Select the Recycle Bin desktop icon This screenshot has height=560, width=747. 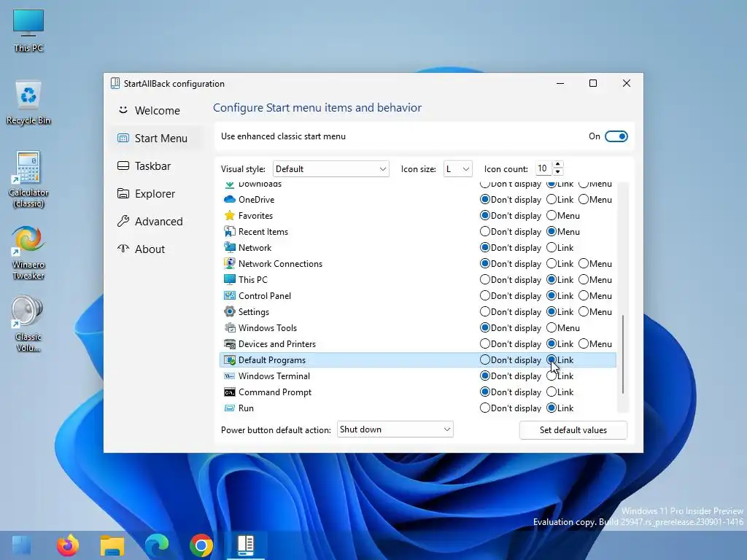pos(28,103)
